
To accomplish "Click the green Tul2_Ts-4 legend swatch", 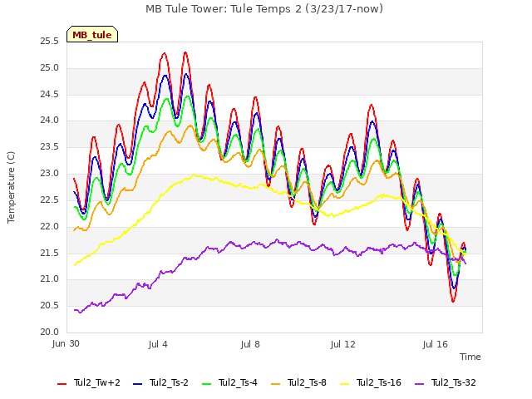I will point(206,384).
